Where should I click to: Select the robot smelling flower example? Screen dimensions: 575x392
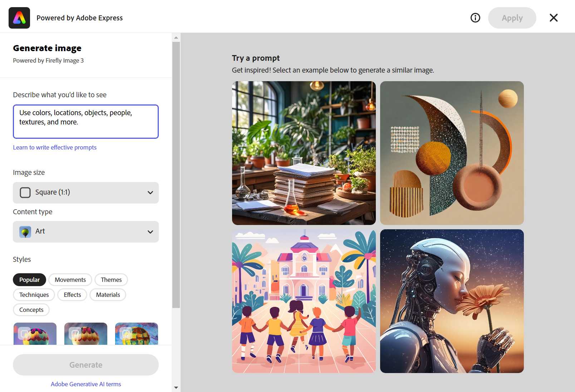click(x=452, y=301)
